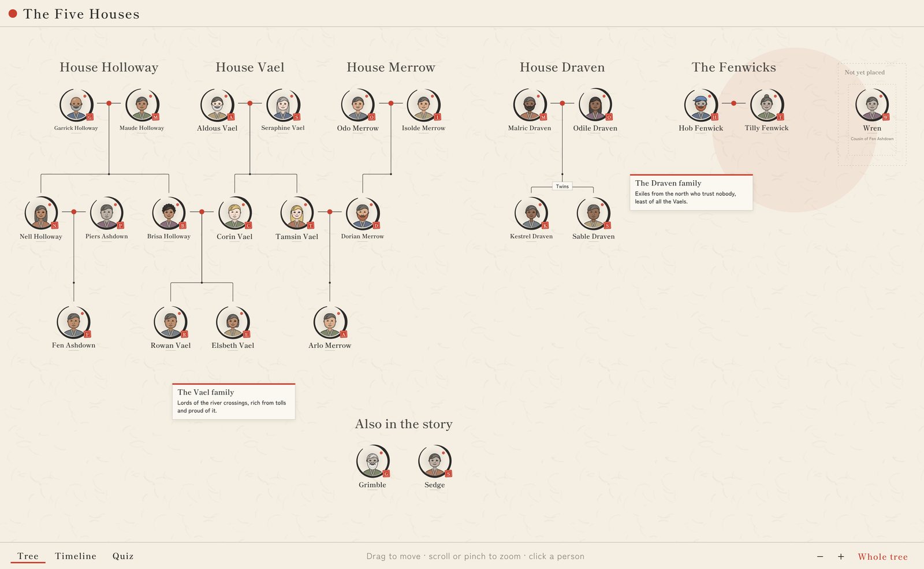Viewport: 924px width, 569px height.
Task: Open Odo Merrow's portrait
Action: click(358, 105)
